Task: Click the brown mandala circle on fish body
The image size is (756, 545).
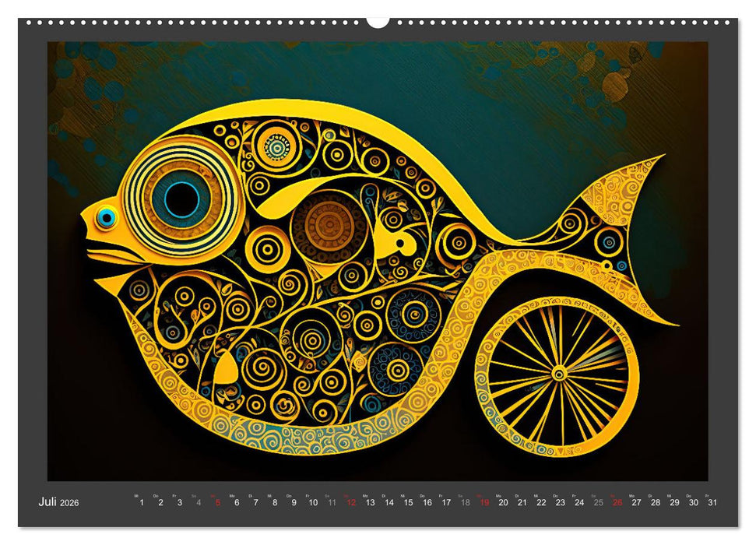Action: click(328, 226)
